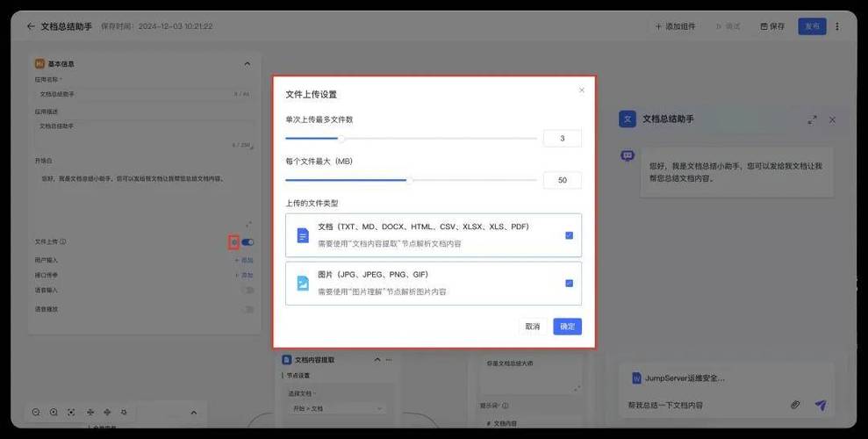Click the back arrow beside 文档总结助手

(32, 26)
